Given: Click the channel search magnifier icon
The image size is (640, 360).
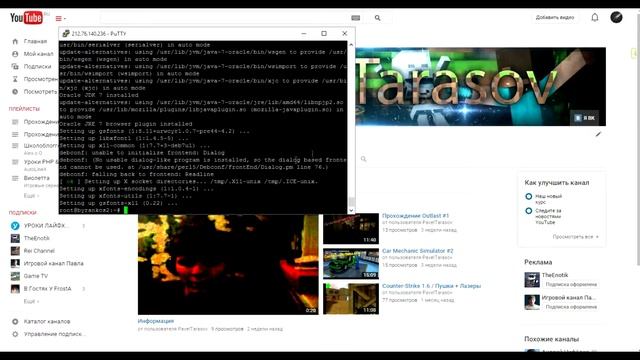Looking at the screenshot, I should 363,159.
